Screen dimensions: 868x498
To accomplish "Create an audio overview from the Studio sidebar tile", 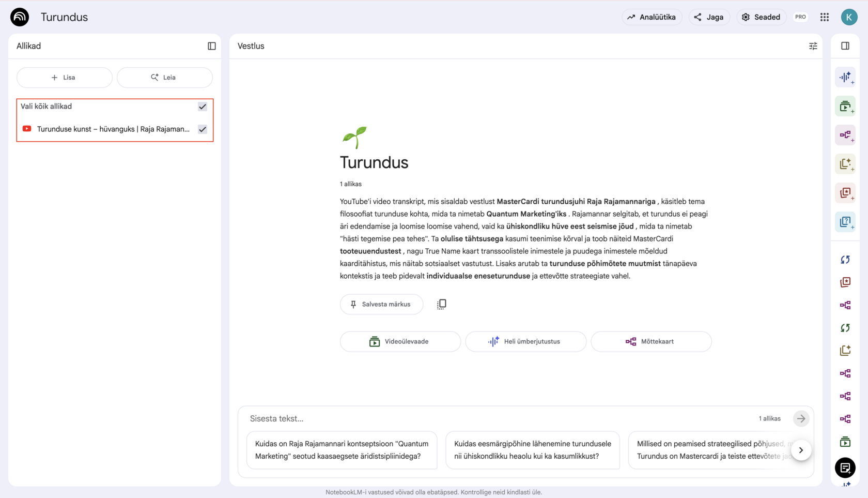I will tap(845, 78).
